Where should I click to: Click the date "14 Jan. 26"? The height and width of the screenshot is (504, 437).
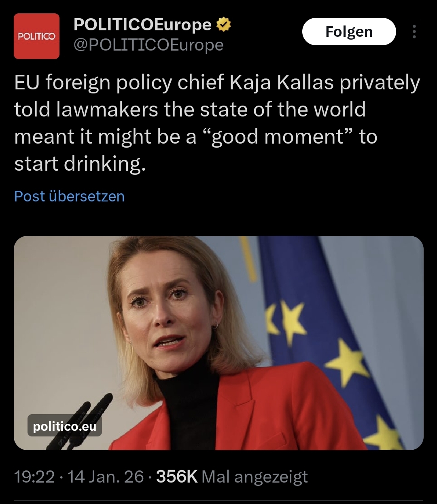click(x=106, y=476)
